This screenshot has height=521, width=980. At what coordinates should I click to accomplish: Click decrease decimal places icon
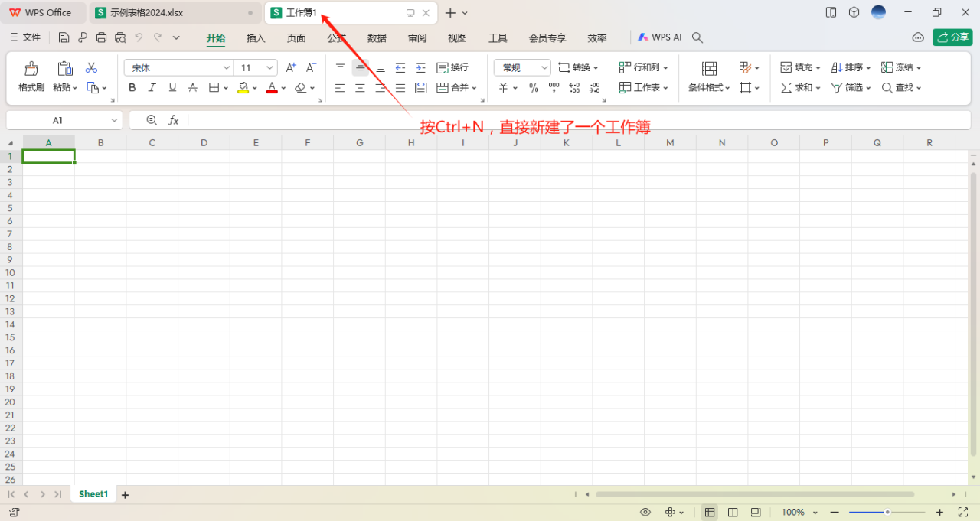tap(595, 88)
